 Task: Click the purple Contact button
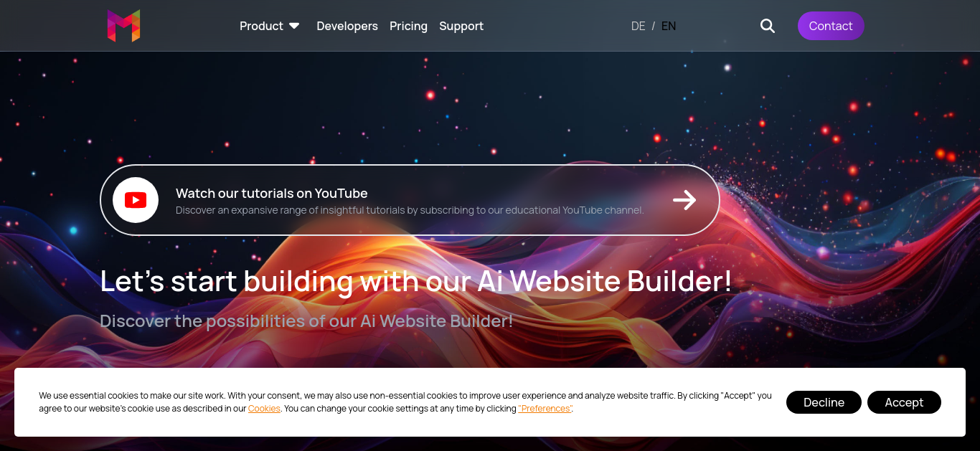(x=831, y=26)
